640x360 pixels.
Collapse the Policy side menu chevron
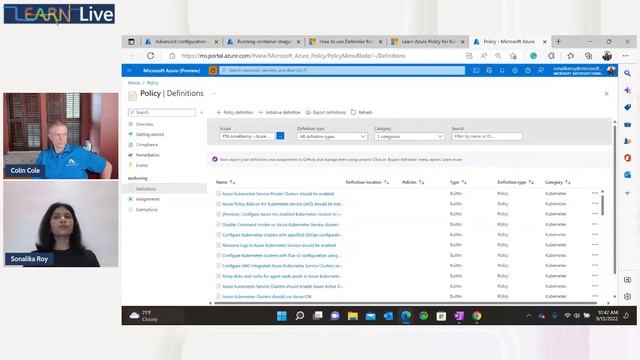click(202, 112)
